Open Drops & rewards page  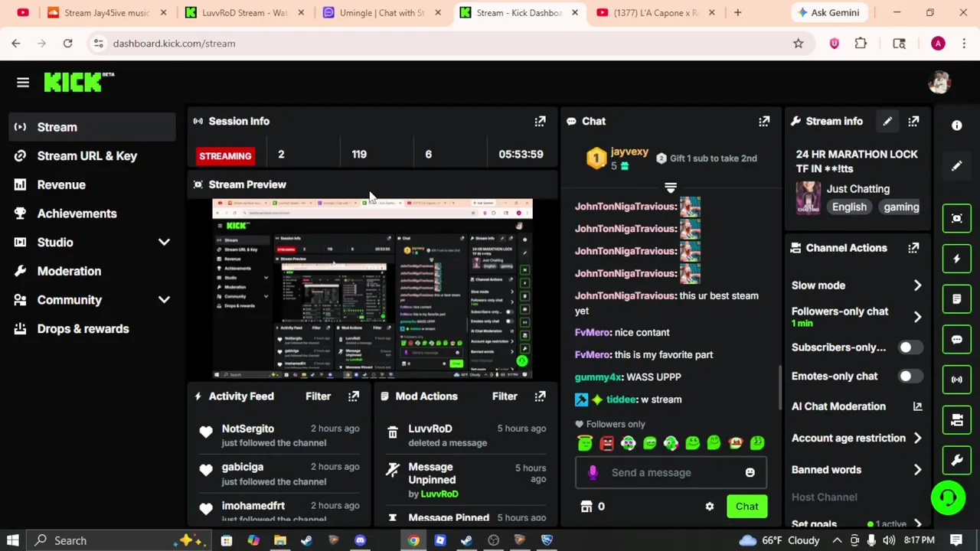point(93,329)
